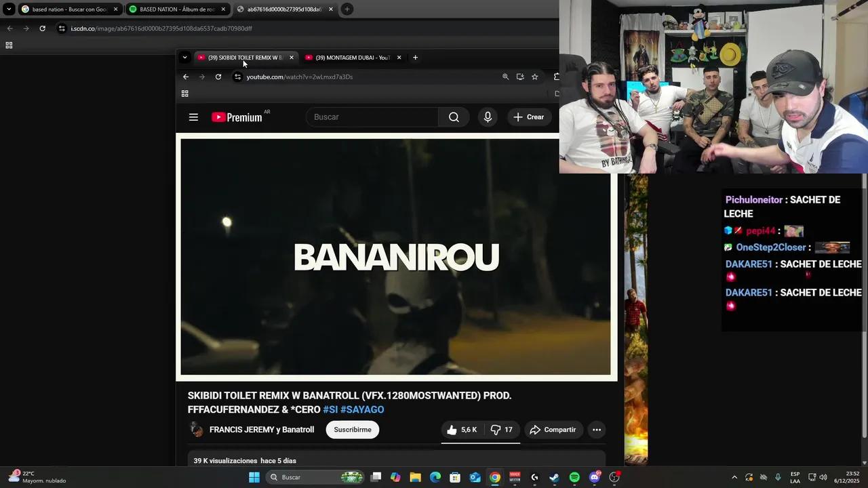Image resolution: width=868 pixels, height=488 pixels.
Task: Start voice search with the microphone icon
Action: [488, 117]
